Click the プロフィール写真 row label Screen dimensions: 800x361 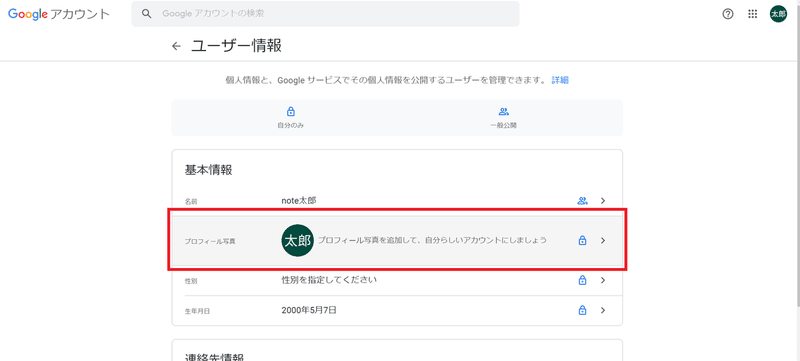pyautogui.click(x=210, y=241)
